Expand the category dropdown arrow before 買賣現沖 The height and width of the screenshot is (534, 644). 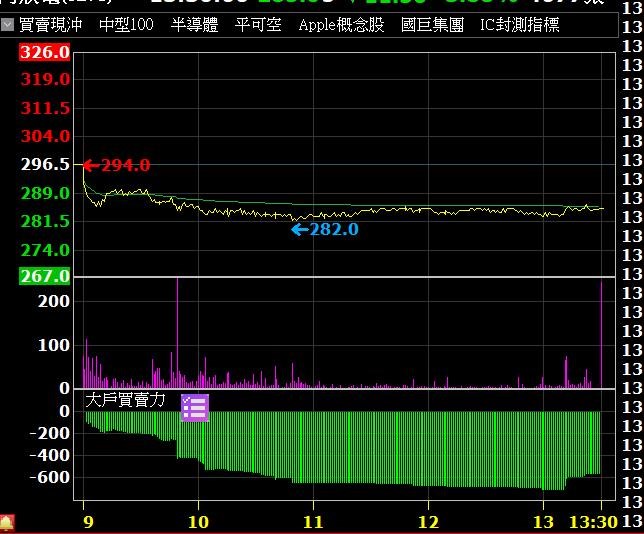pyautogui.click(x=8, y=25)
